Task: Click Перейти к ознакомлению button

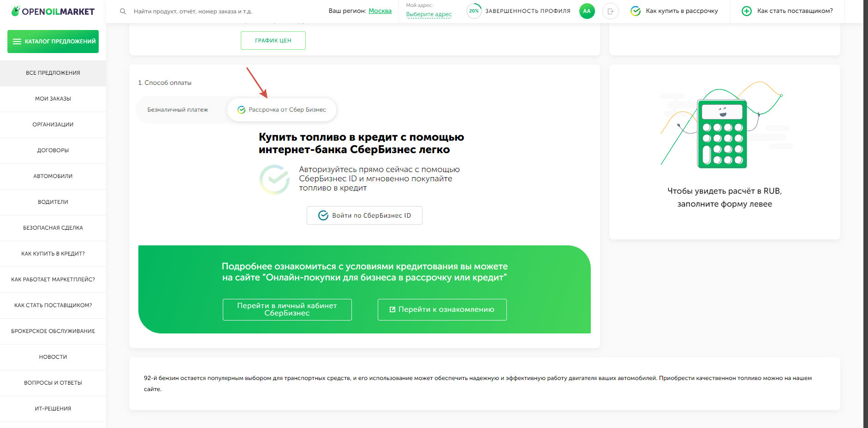Action: tap(442, 309)
